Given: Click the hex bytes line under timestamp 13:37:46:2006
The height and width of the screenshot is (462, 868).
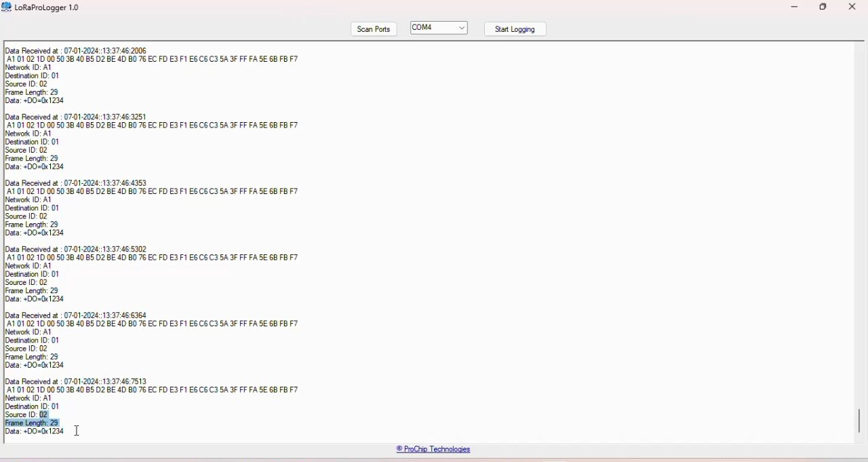Looking at the screenshot, I should coord(153,60).
